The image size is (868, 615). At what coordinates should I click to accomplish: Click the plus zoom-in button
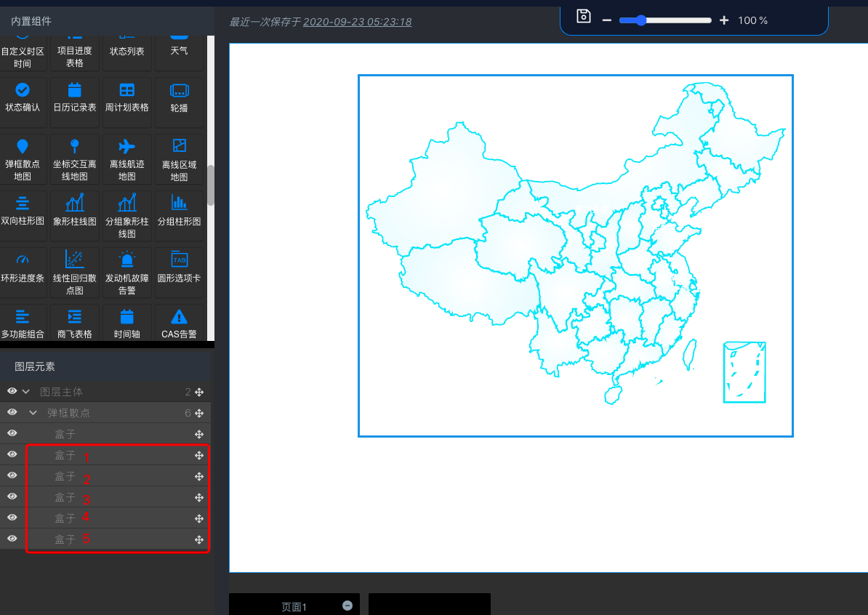723,20
